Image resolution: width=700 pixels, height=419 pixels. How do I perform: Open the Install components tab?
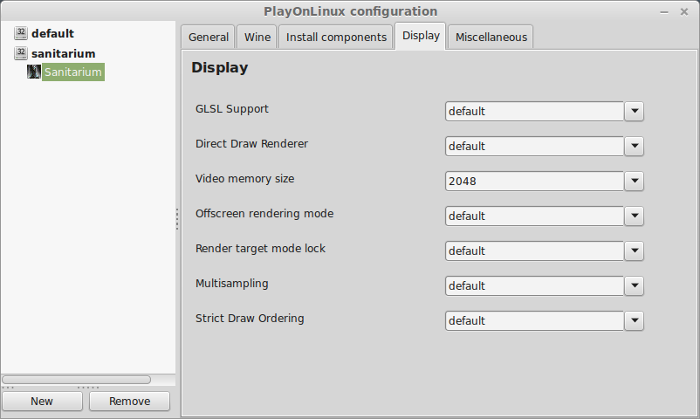point(336,37)
